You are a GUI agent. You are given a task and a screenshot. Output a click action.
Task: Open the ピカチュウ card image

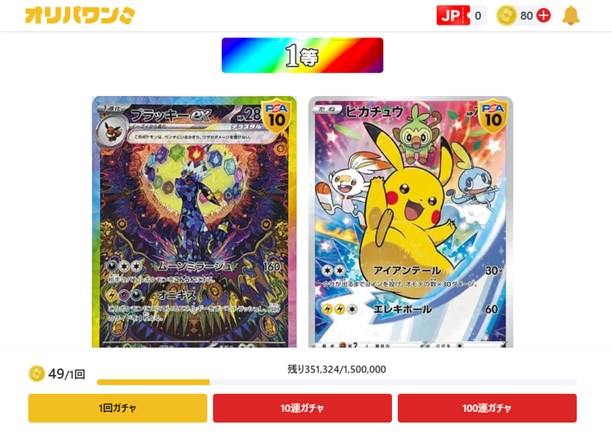coord(411,222)
